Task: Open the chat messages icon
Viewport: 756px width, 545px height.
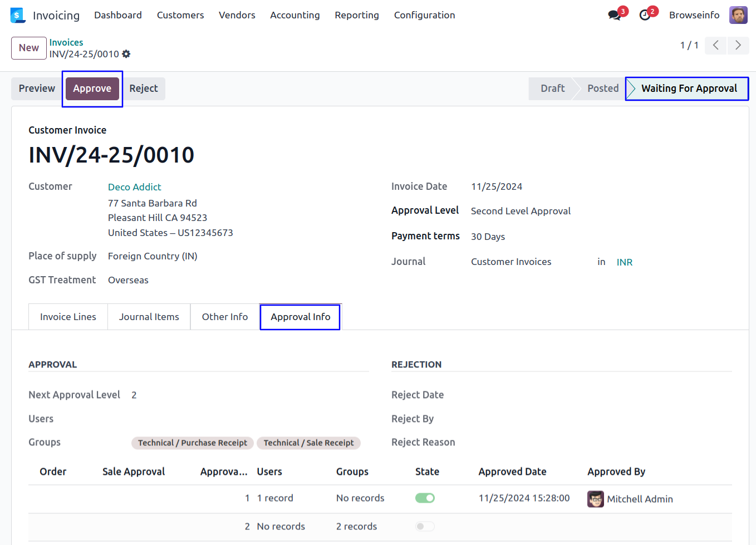Action: [615, 15]
